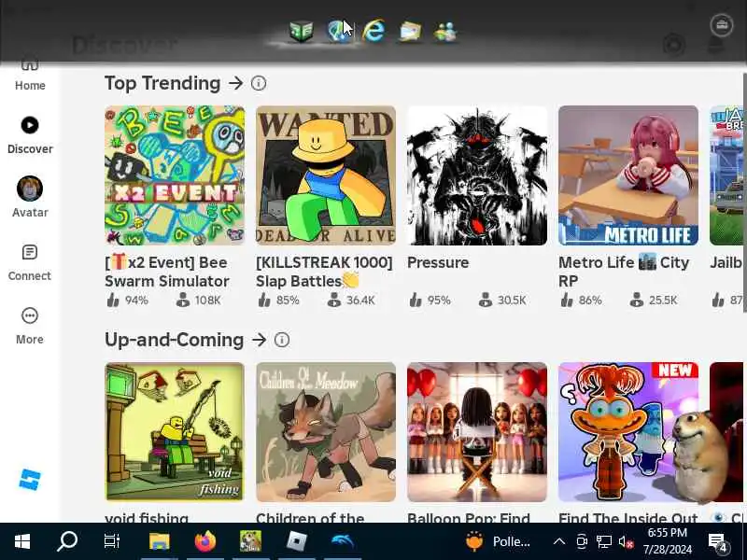Open Find The Inside Out thumbnail
Screen dimensions: 747x560
point(628,432)
